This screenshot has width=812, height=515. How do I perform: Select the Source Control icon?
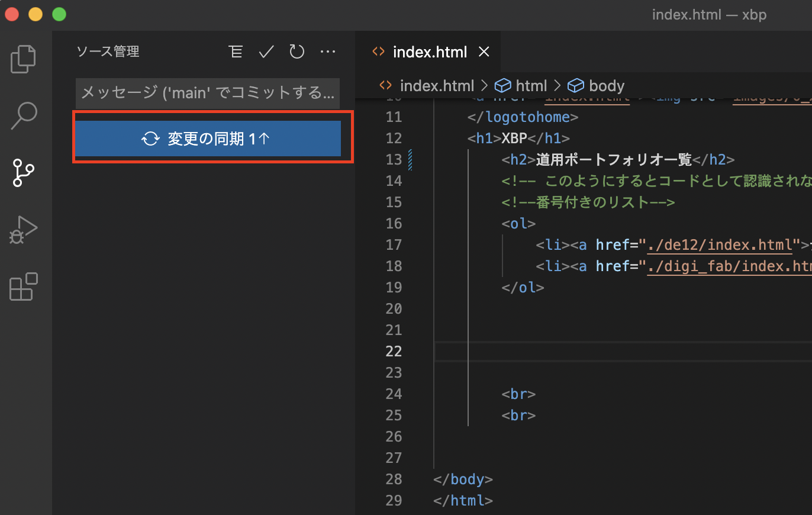coord(23,172)
